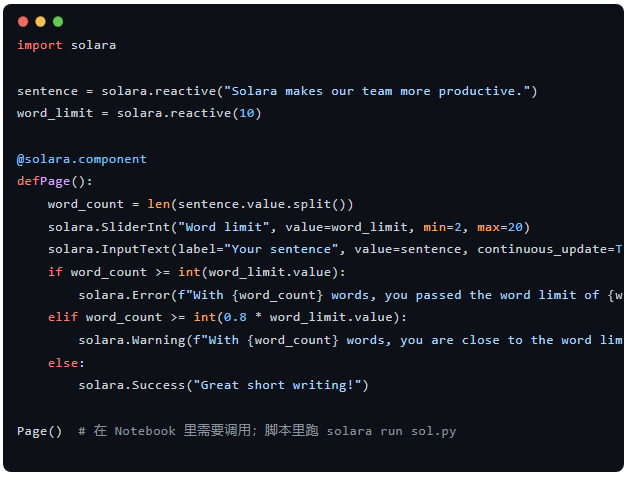The height and width of the screenshot is (478, 628).
Task: Click the "else" keyword
Action: tap(62, 363)
